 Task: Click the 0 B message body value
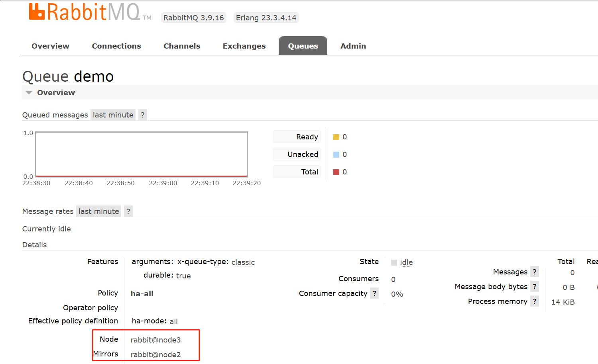(568, 287)
